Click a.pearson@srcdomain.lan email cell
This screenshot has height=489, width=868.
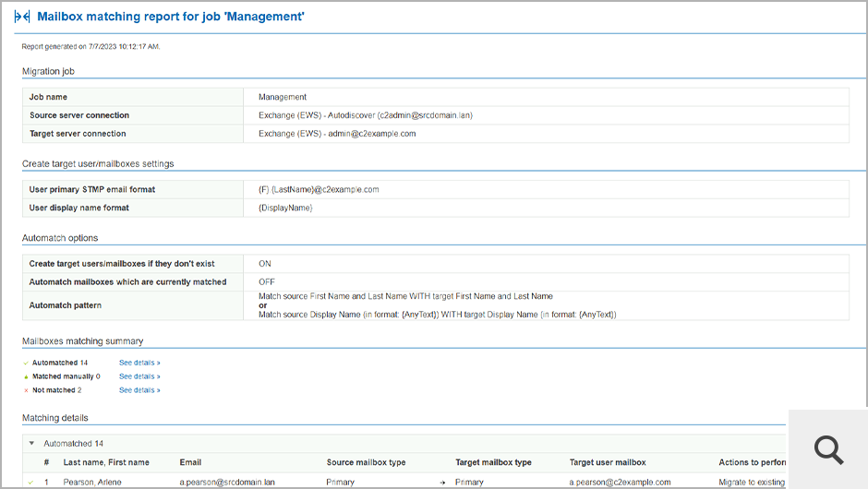[x=227, y=483]
